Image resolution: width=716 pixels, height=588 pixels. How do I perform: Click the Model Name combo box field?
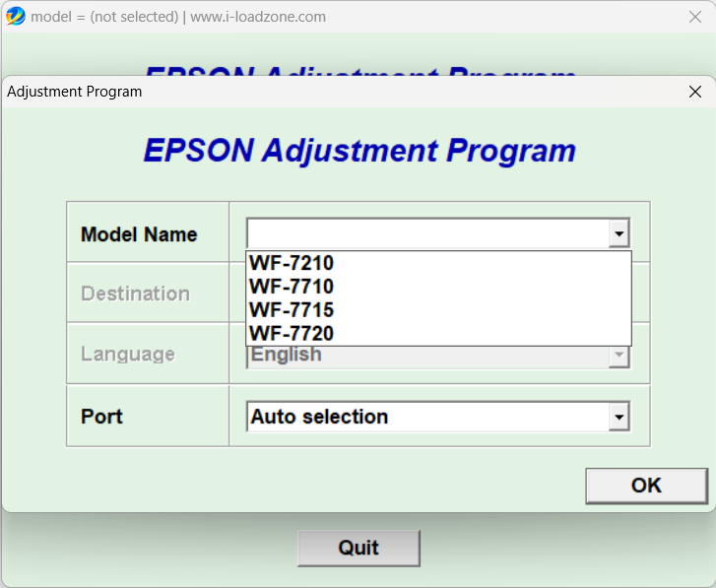pos(427,234)
